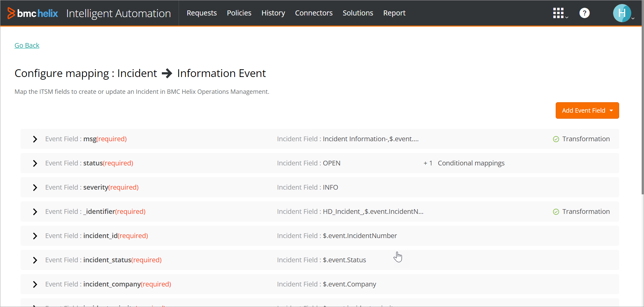Click the Transformation check icon in msg row

click(556, 139)
